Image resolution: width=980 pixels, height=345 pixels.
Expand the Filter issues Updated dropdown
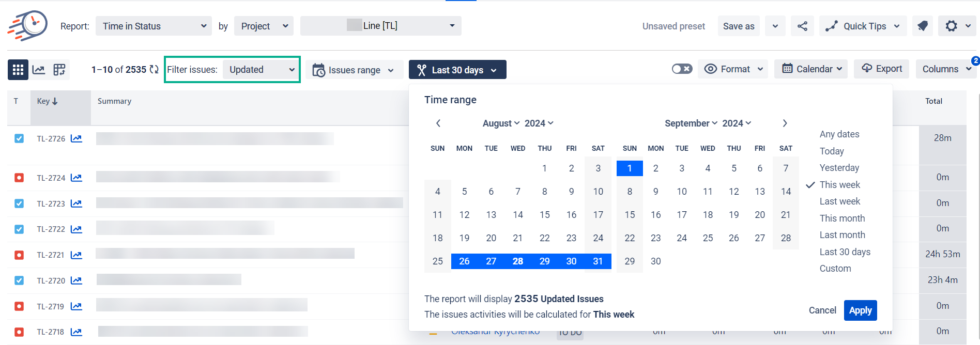click(x=261, y=70)
